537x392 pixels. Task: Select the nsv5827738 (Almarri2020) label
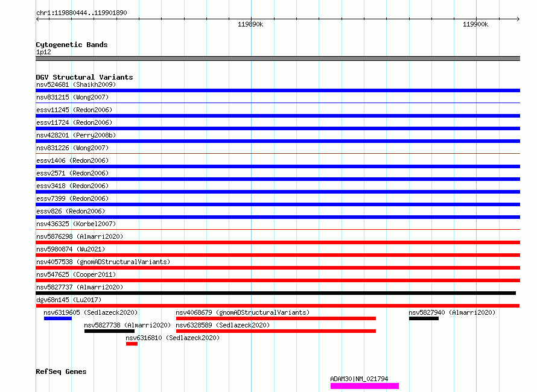pyautogui.click(x=127, y=325)
